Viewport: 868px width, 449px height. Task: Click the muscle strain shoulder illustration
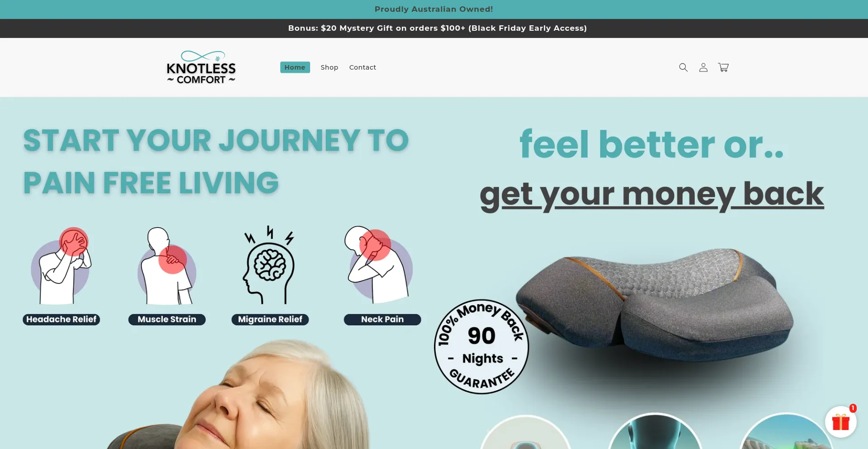(x=167, y=265)
